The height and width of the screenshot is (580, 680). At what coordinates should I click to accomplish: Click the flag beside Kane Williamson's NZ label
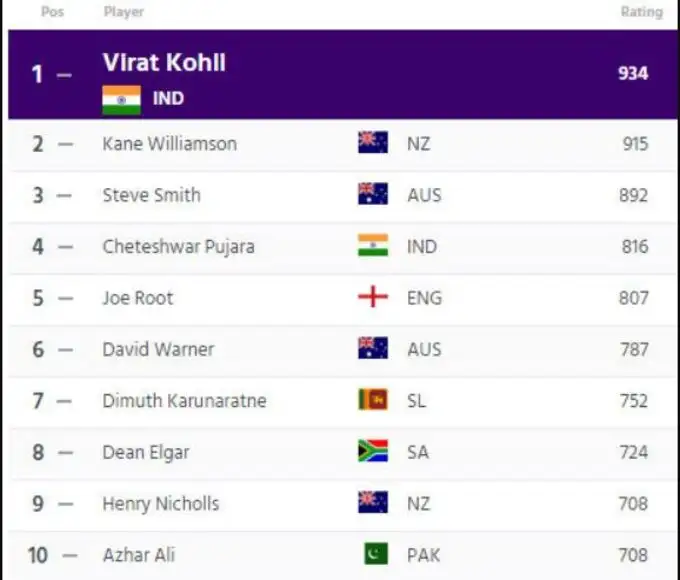click(373, 143)
